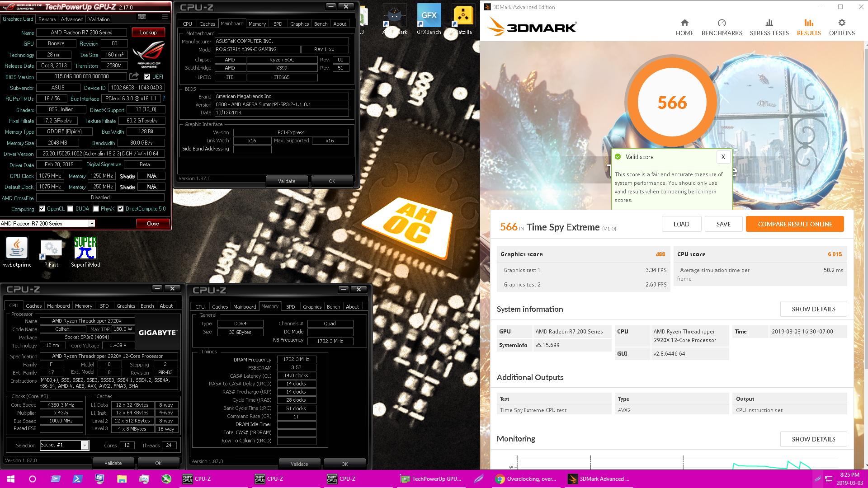Click the DRAM Frequency 1732.3 MHz value
Image resolution: width=868 pixels, height=488 pixels.
tap(296, 360)
